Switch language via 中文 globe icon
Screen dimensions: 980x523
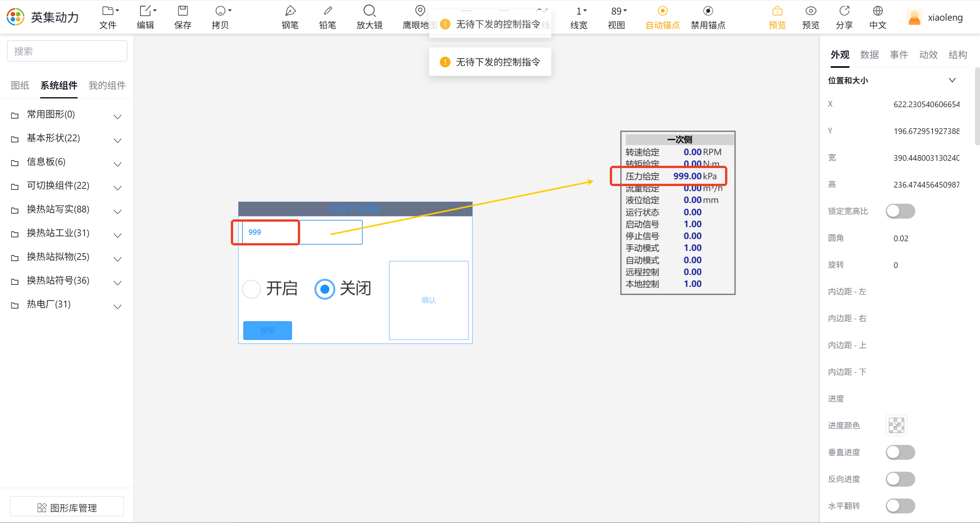[878, 11]
